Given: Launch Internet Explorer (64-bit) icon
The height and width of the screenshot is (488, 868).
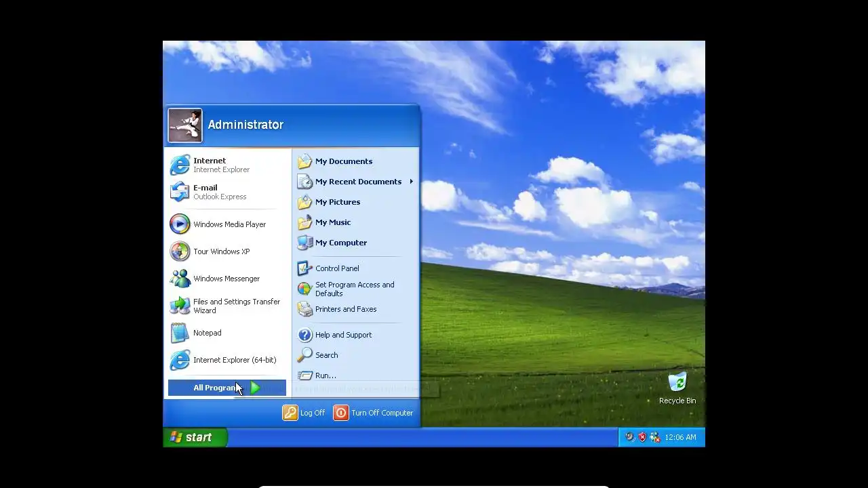Looking at the screenshot, I should (x=180, y=360).
